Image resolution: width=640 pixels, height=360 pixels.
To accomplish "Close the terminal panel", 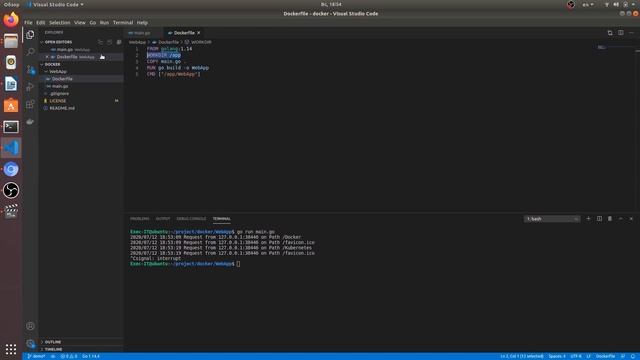I will [x=631, y=219].
